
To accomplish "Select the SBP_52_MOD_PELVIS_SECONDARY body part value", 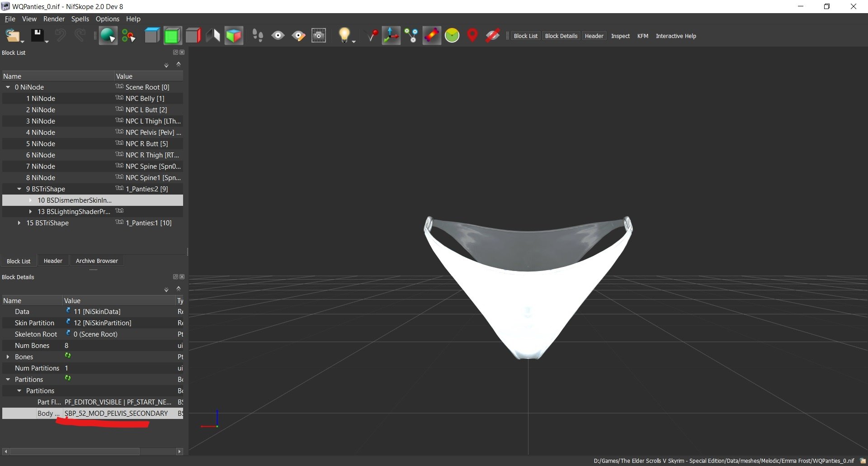I will [x=116, y=414].
